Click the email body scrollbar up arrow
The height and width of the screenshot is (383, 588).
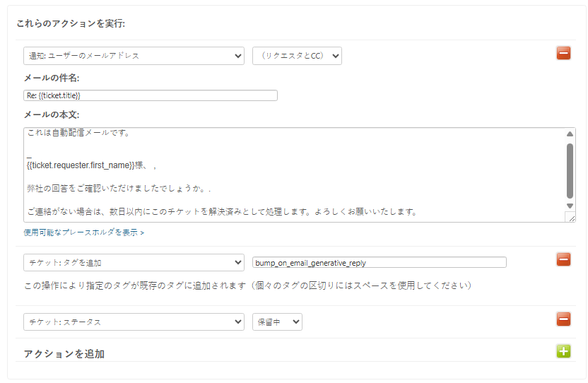pos(570,134)
